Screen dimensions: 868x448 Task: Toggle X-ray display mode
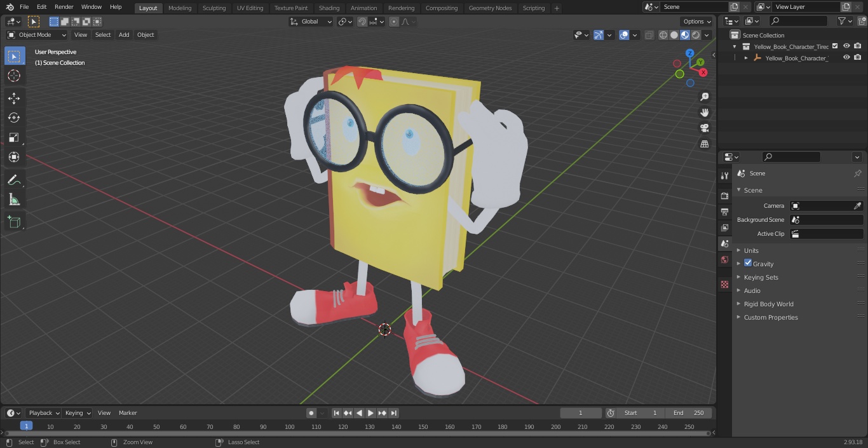click(x=649, y=35)
